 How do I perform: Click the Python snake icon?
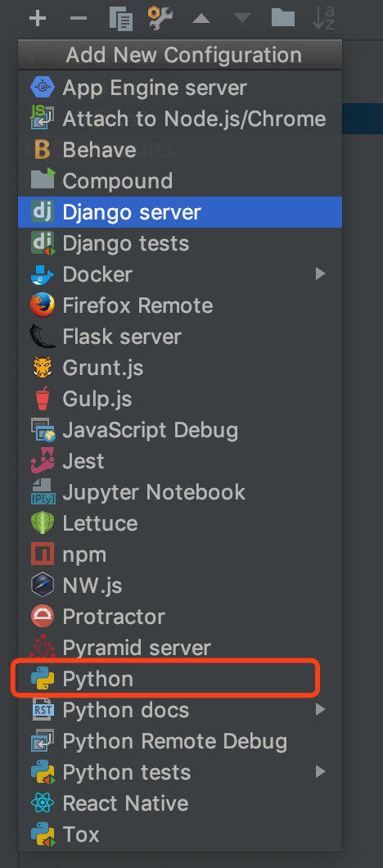coord(43,679)
